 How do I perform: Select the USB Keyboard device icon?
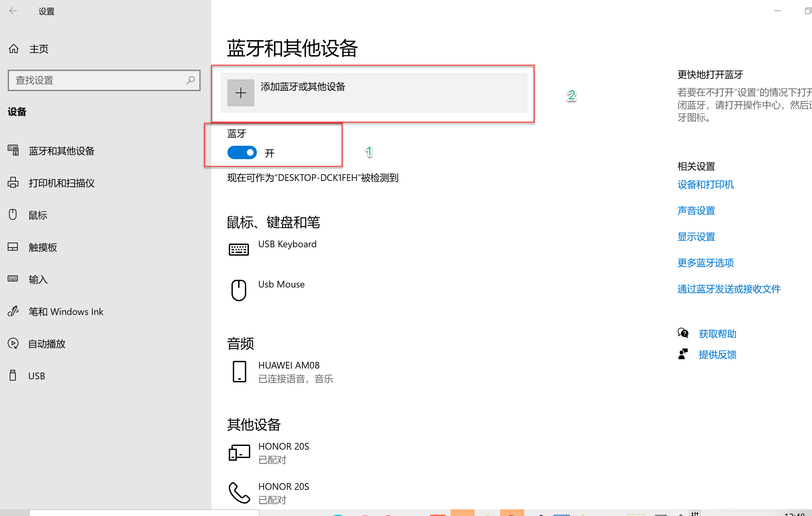(239, 250)
